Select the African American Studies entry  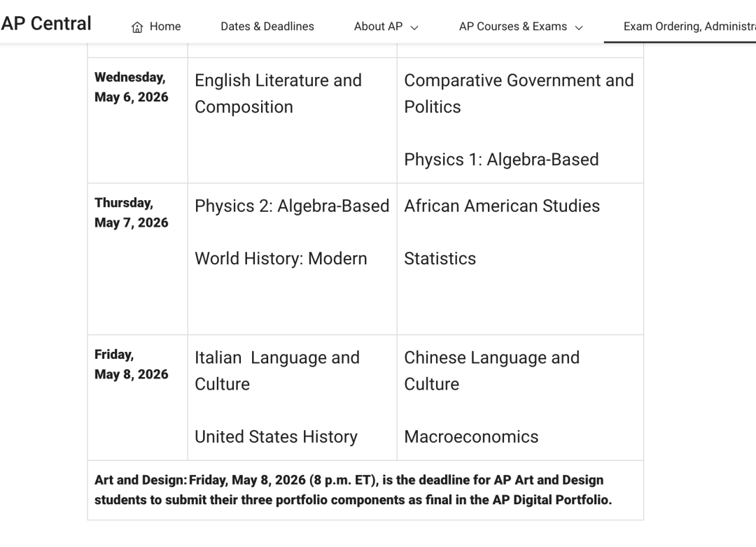point(501,206)
